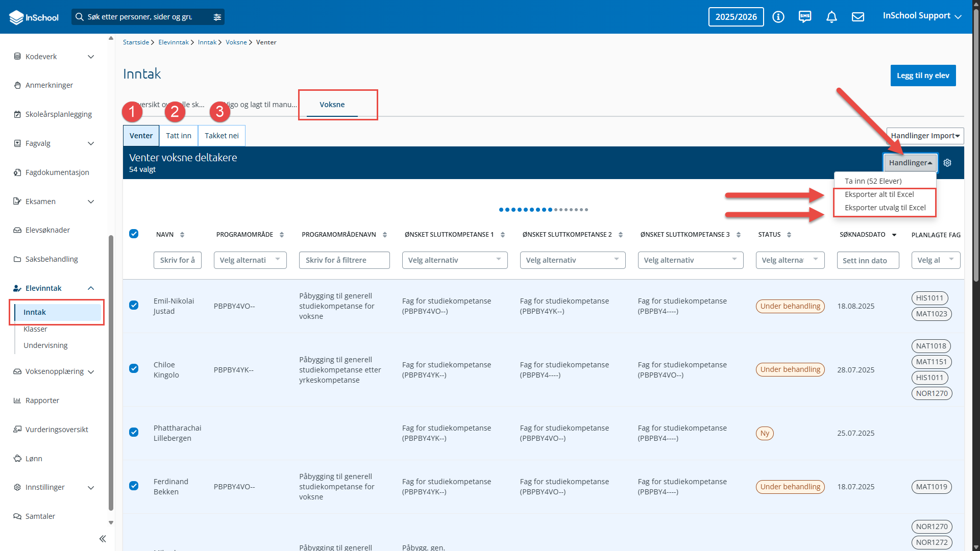Sort by PROGRAMOMRÅDENAVN column arrows
This screenshot has height=551, width=980.
tap(385, 235)
